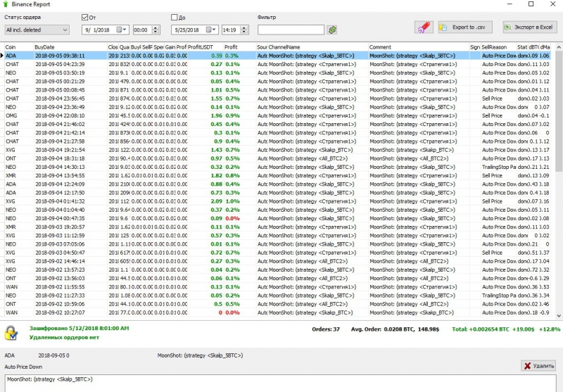Select the XMR row dated 2018-09-04 13:54:55
This screenshot has height=392, width=563.
pos(277,175)
